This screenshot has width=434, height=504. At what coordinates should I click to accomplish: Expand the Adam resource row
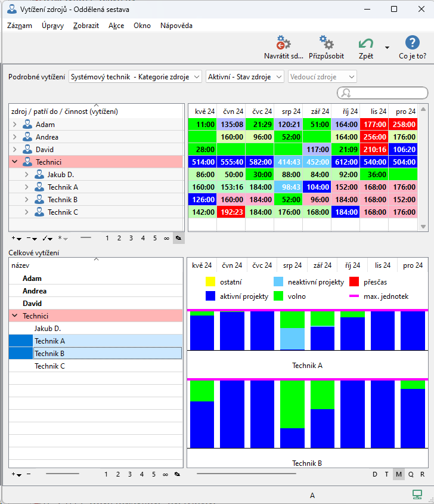tap(15, 125)
